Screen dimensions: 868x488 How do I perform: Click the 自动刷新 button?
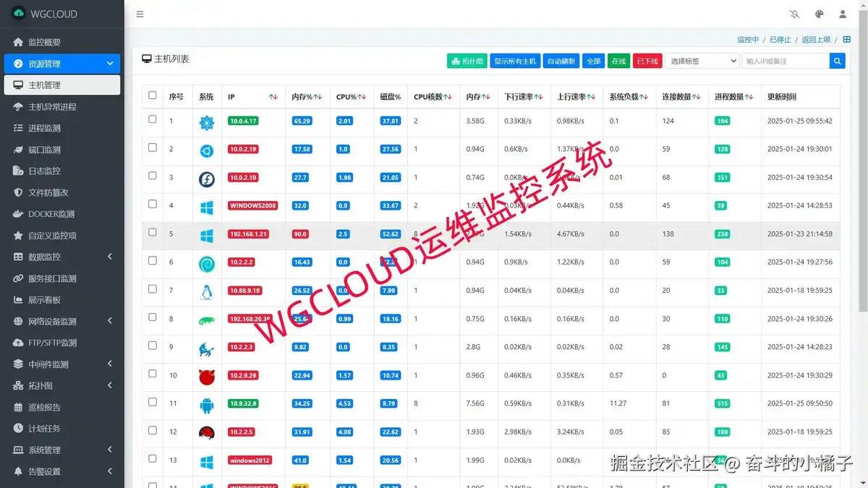pyautogui.click(x=561, y=61)
